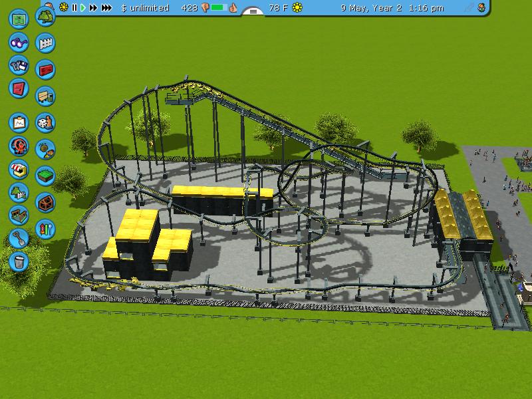Click the date '9 May, Year 2'
532x399 pixels.
click(x=371, y=8)
